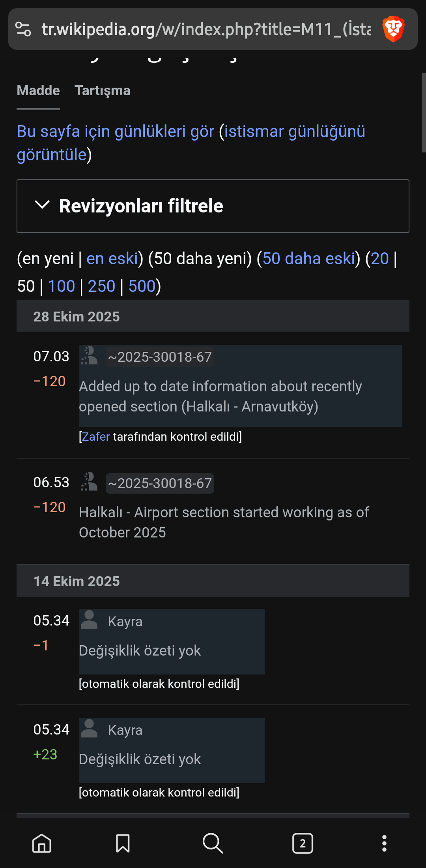
Task: Tap the anonymous user avatar icon
Action: point(89,356)
